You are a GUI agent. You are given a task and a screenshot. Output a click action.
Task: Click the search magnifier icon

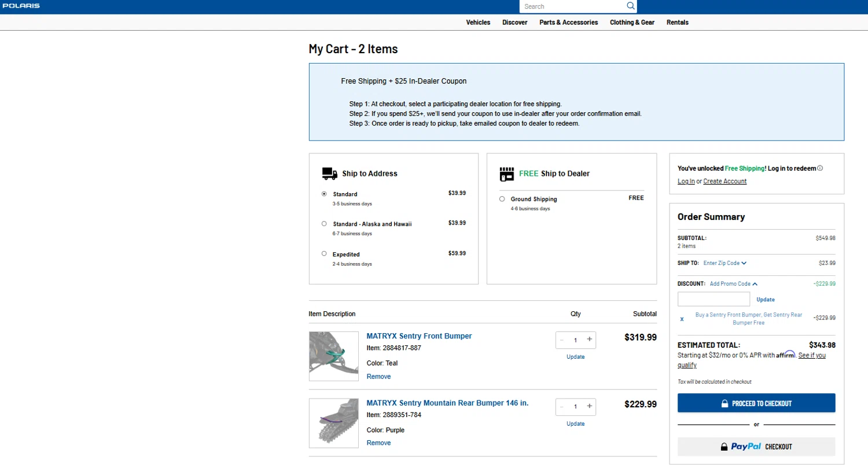631,6
